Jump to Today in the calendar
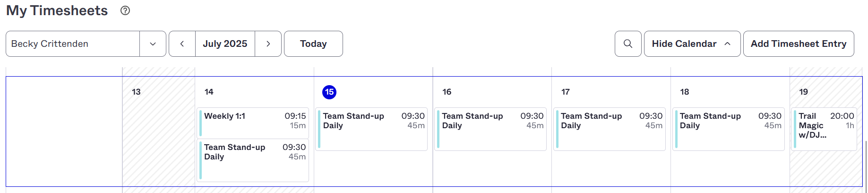Image resolution: width=868 pixels, height=193 pixels. tap(313, 44)
